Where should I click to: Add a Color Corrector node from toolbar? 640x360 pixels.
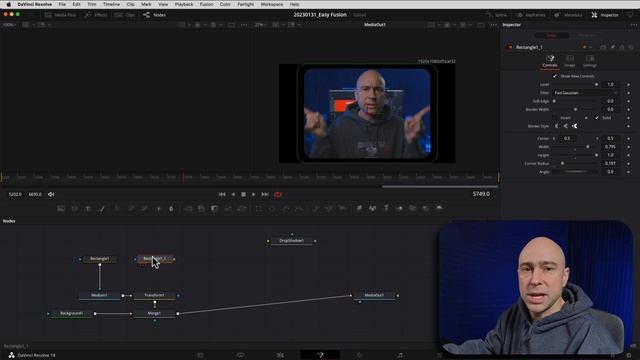pyautogui.click(x=117, y=209)
